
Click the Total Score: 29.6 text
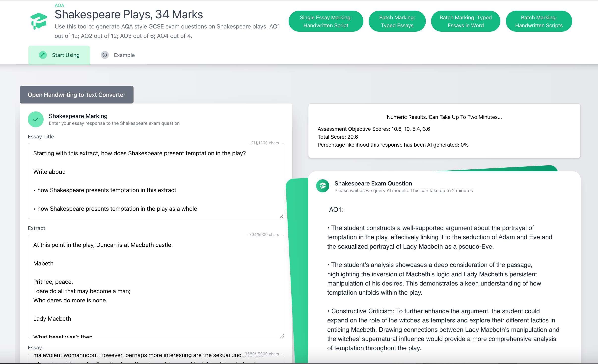tap(338, 137)
